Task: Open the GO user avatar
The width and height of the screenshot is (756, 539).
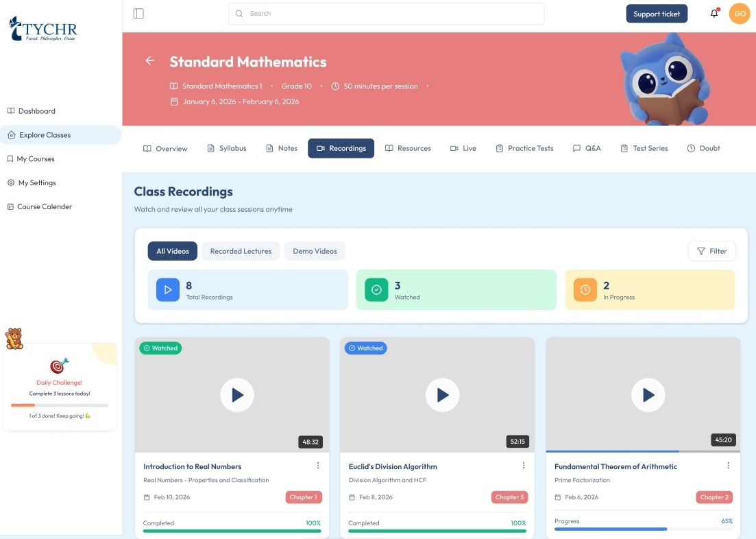Action: click(740, 14)
